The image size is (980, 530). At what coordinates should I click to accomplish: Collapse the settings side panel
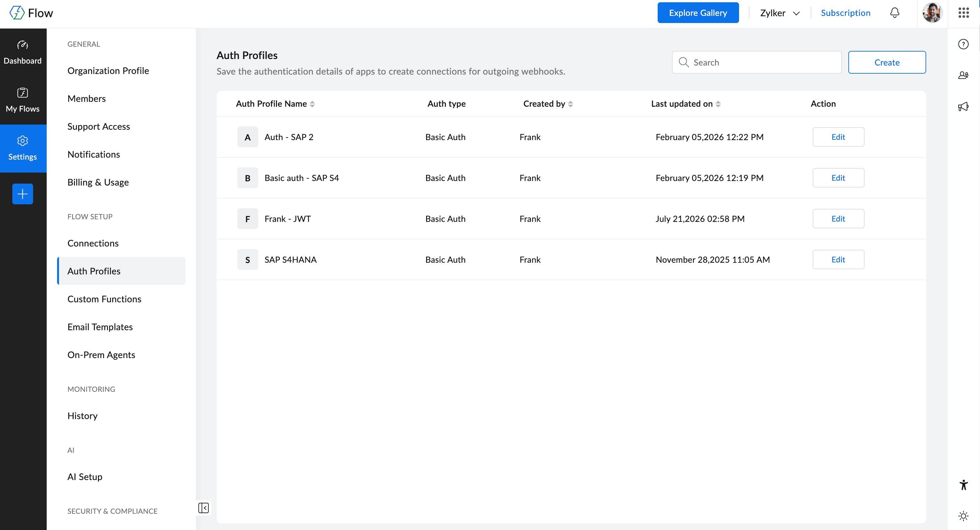coord(204,508)
